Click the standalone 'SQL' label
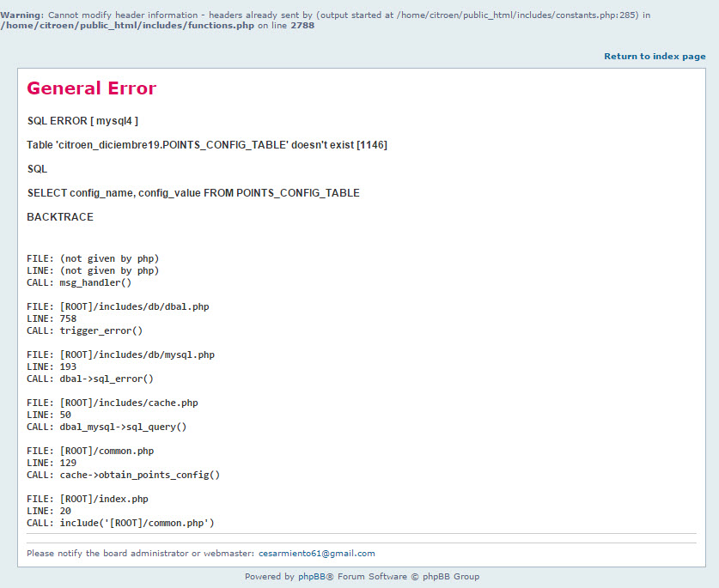The height and width of the screenshot is (588, 719). coord(37,169)
